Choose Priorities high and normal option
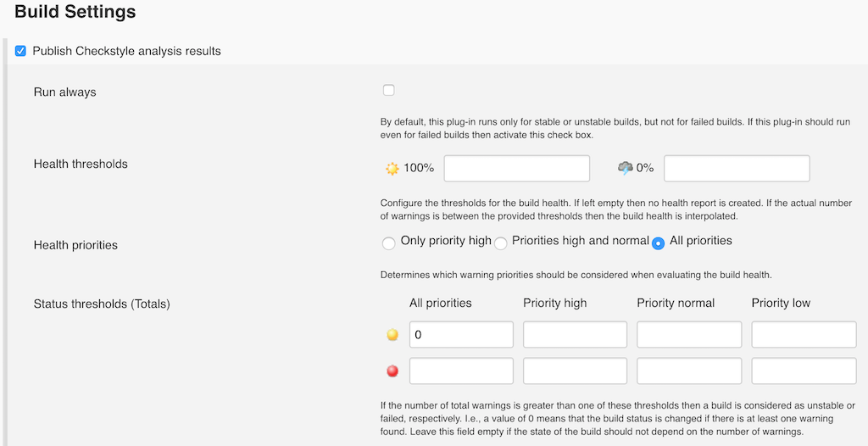 click(501, 243)
